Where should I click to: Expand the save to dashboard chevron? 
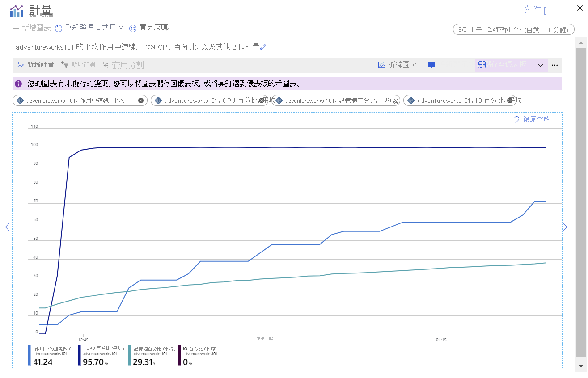coord(540,65)
